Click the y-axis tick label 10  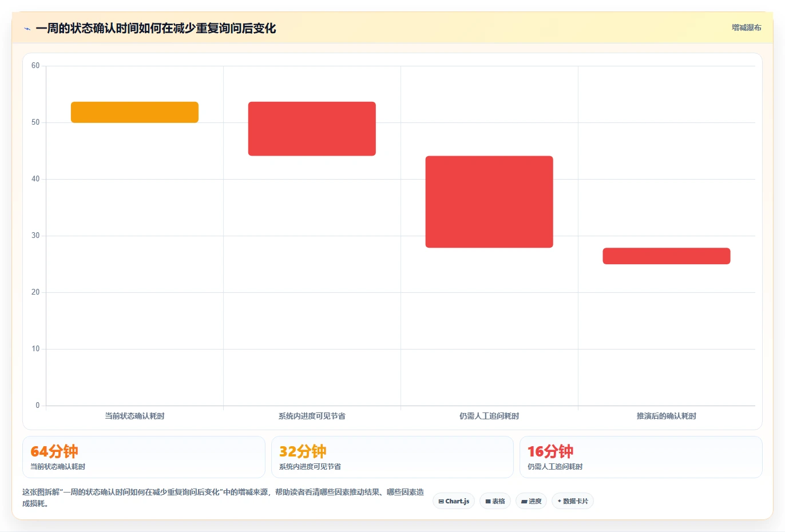coord(35,349)
